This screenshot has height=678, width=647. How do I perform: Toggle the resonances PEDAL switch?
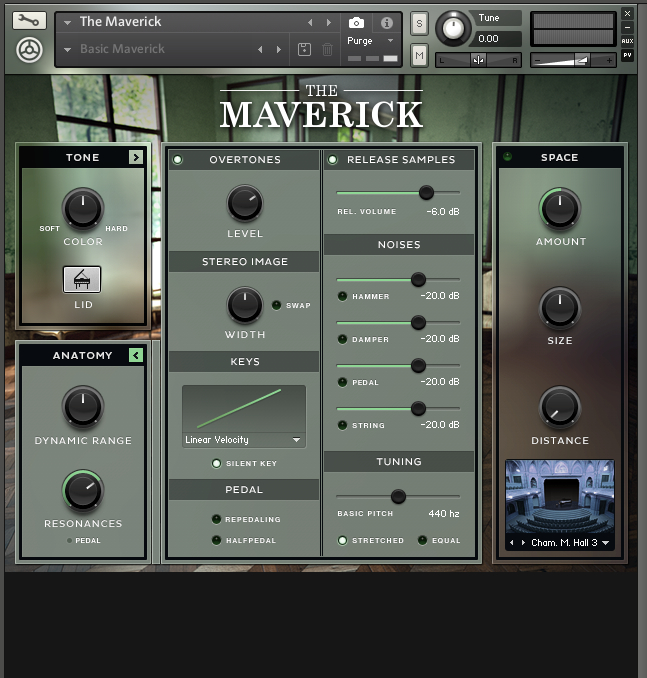(x=69, y=541)
